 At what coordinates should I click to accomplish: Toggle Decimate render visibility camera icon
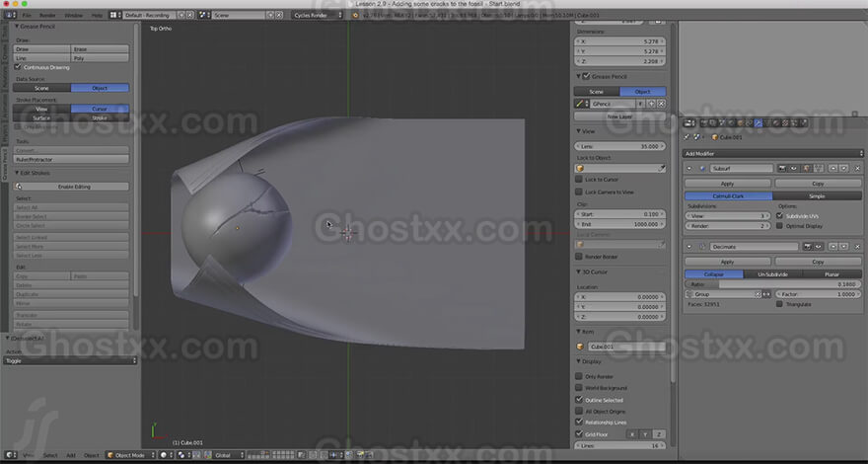click(x=808, y=246)
